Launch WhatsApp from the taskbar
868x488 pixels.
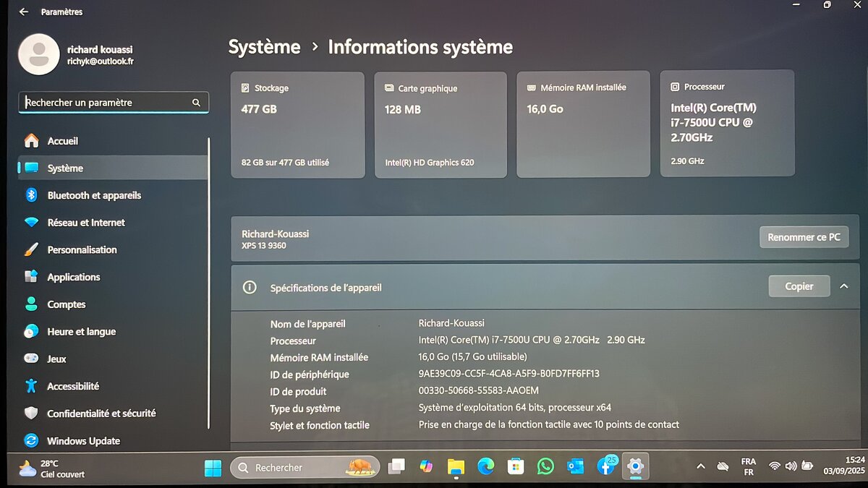tap(545, 467)
